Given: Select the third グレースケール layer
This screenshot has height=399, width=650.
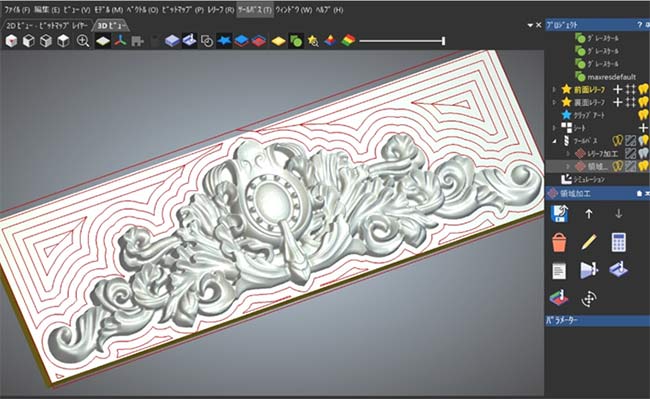Looking at the screenshot, I should pyautogui.click(x=597, y=64).
